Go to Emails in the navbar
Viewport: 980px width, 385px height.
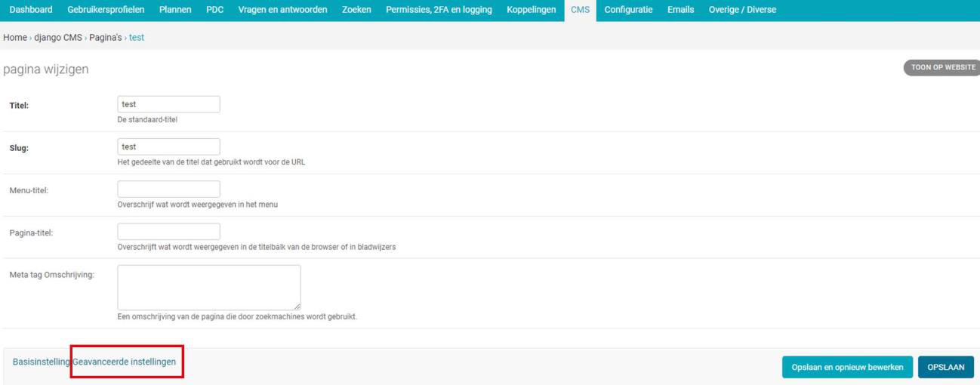(x=680, y=10)
